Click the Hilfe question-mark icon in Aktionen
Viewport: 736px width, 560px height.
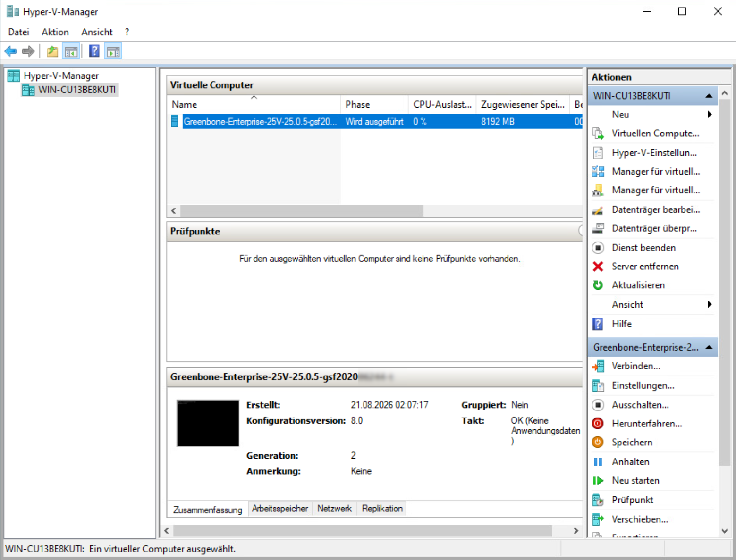[x=598, y=324]
